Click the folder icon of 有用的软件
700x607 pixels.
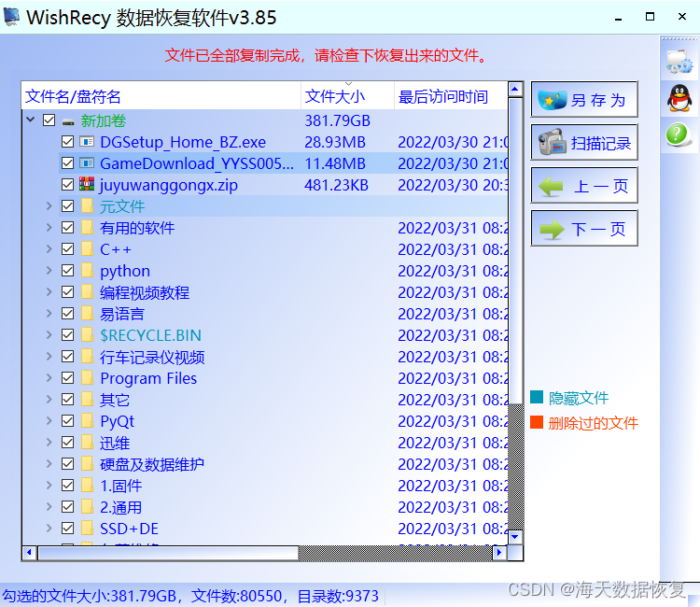[87, 228]
